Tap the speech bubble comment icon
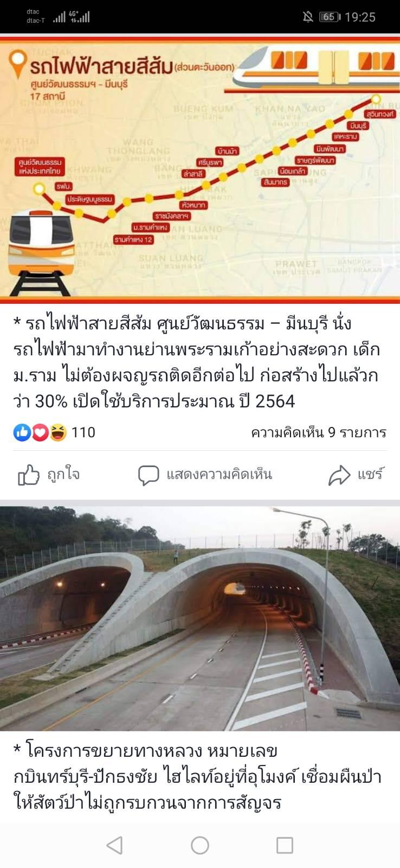The height and width of the screenshot is (868, 400). pos(148,475)
